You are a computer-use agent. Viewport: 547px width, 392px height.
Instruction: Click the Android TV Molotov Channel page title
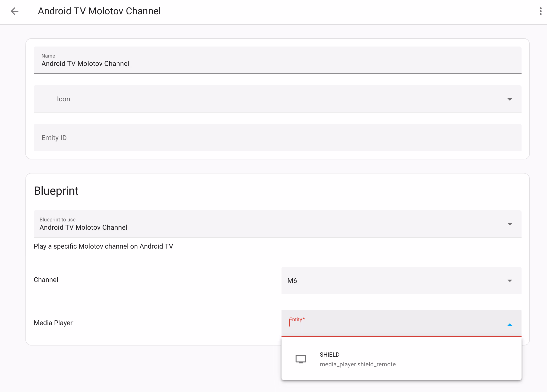99,11
